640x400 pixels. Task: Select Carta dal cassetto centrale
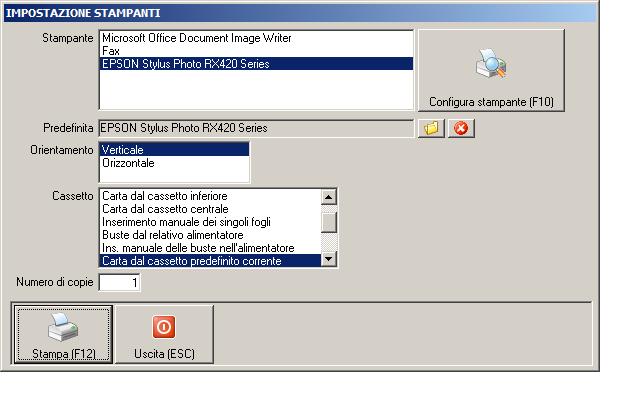point(210,209)
